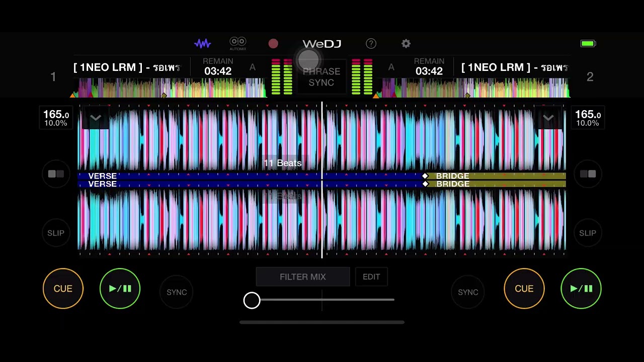Open the settings gear
The width and height of the screenshot is (644, 362).
point(406,44)
